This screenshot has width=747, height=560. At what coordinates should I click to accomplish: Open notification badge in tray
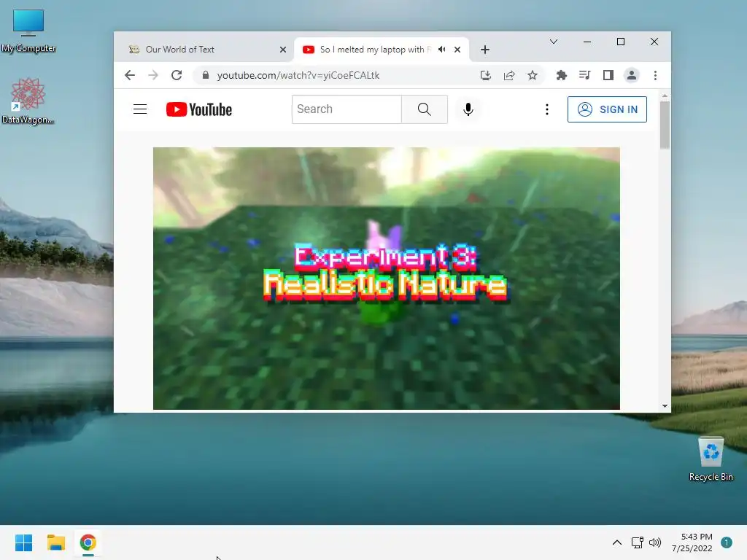tap(727, 542)
